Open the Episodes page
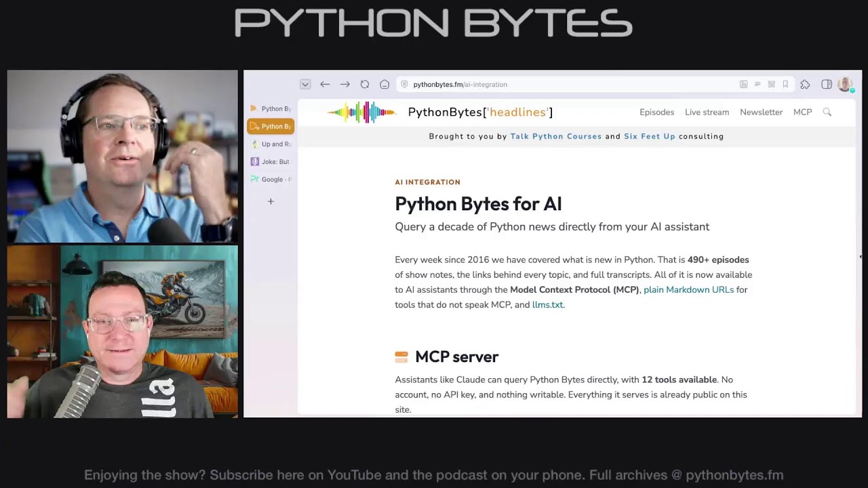Image resolution: width=868 pixels, height=488 pixels. tap(656, 112)
